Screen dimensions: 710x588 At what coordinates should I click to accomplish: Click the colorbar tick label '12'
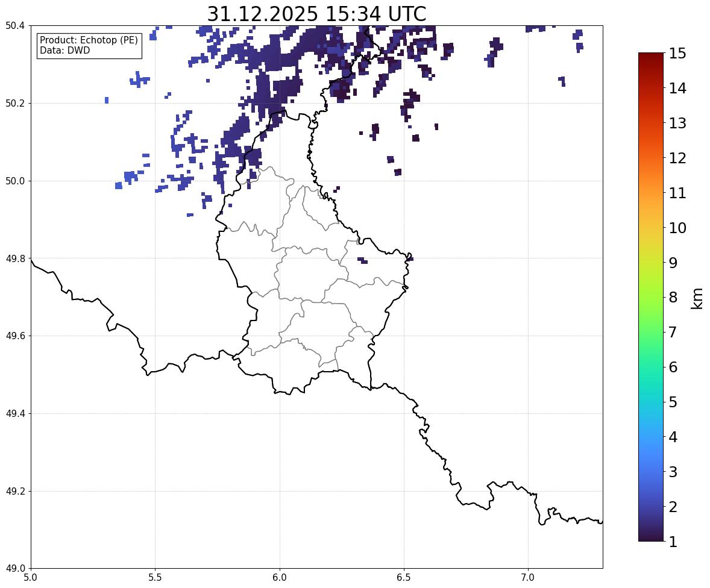[677, 158]
